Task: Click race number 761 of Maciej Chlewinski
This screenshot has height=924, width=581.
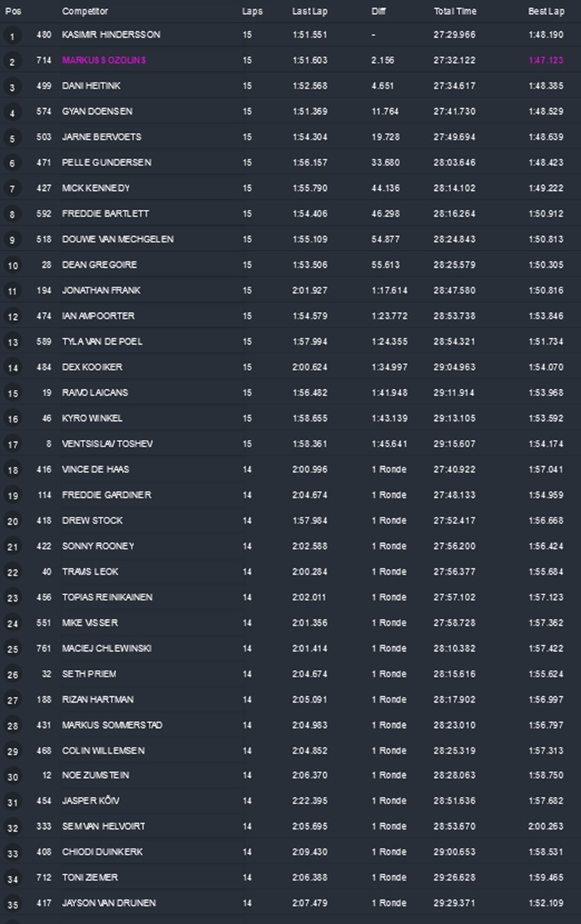Action: tap(44, 647)
